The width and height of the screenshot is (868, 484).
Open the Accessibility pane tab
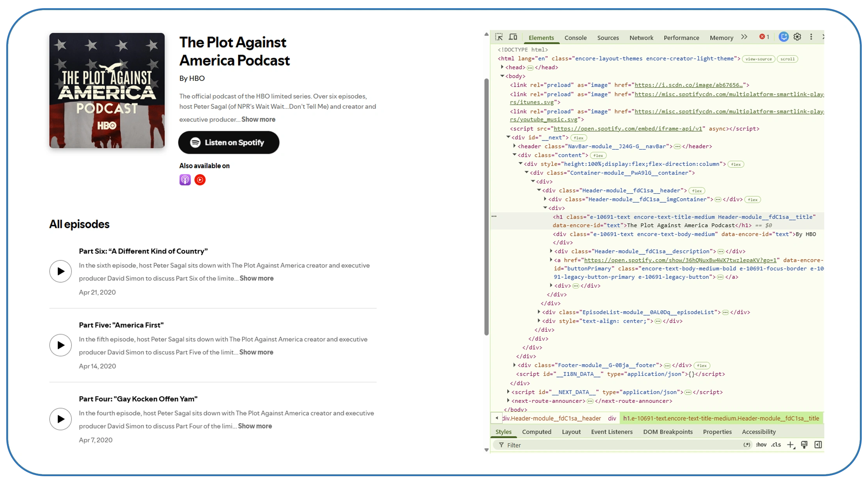tap(759, 432)
